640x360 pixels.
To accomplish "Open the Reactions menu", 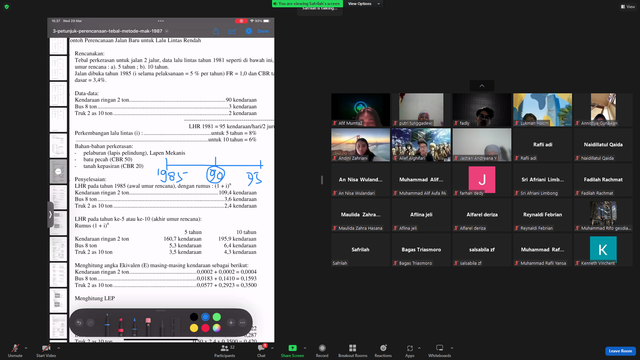I will click(383, 350).
